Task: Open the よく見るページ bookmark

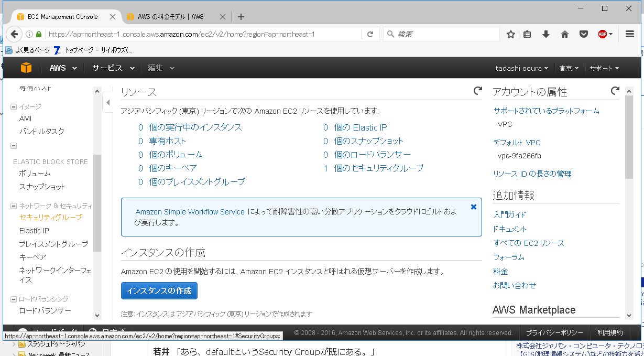Action: (x=28, y=50)
